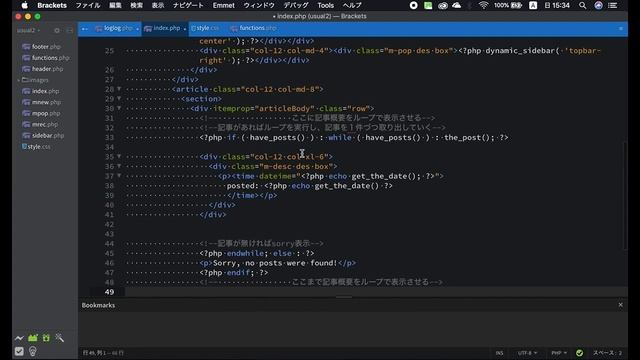
Task: Click the tab bar left overflow icon
Action: tap(84, 29)
